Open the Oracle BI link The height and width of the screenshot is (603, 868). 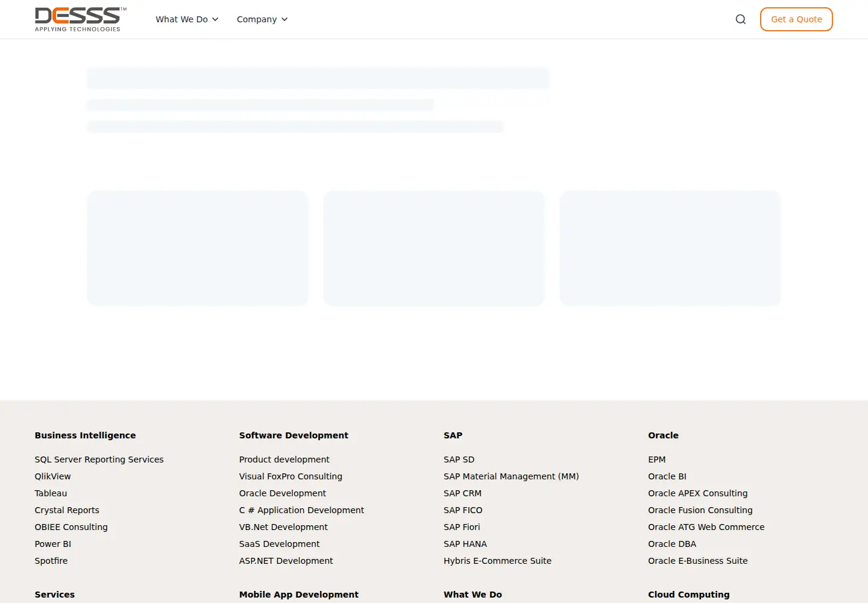click(667, 476)
